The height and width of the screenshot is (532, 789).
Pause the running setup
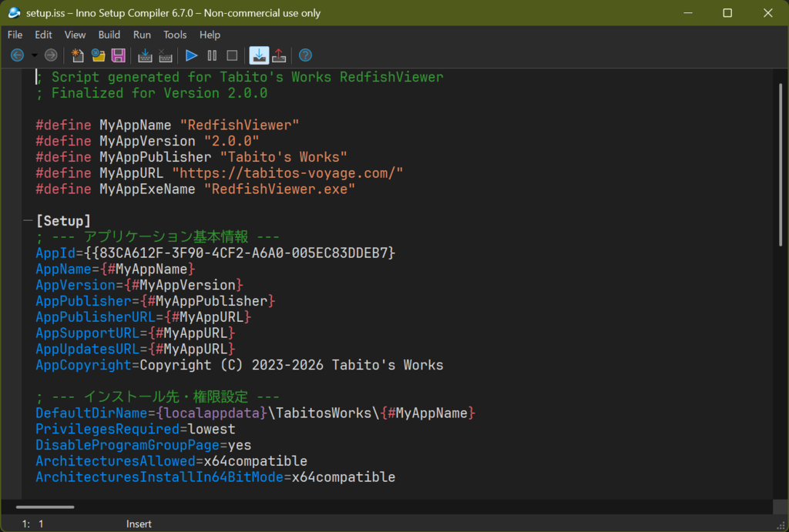click(x=212, y=55)
